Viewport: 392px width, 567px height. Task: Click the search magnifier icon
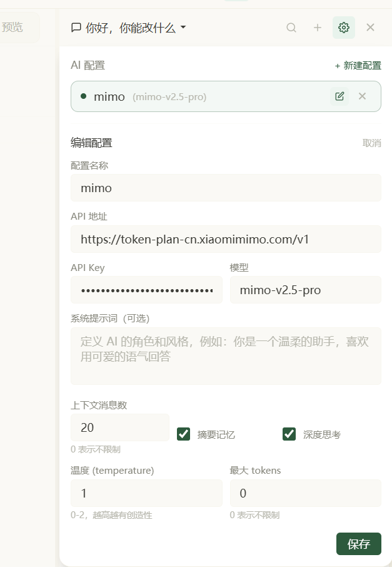click(291, 28)
